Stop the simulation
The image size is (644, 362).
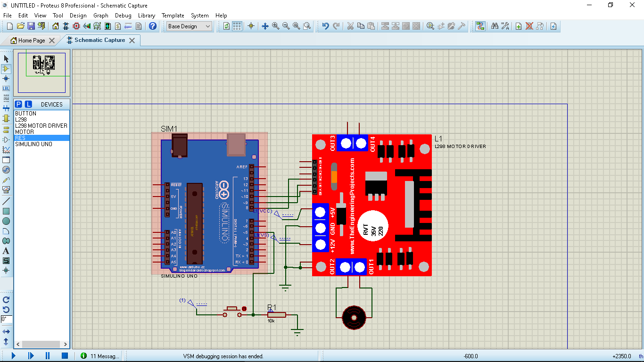pos(65,356)
